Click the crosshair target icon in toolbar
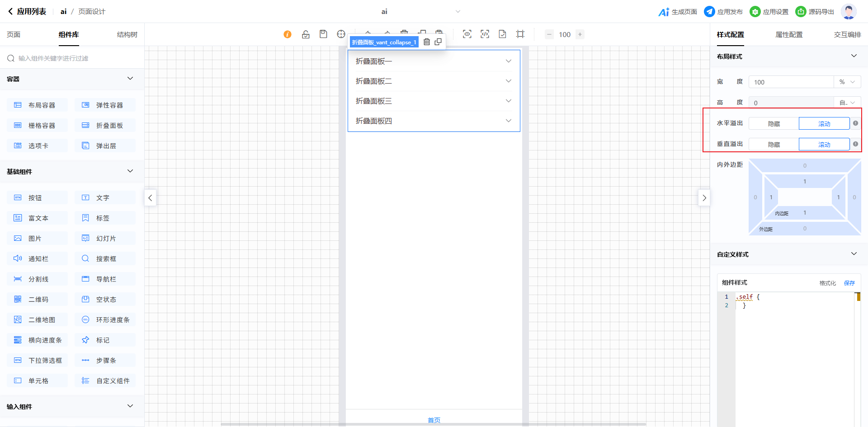This screenshot has width=868, height=427. click(x=341, y=34)
